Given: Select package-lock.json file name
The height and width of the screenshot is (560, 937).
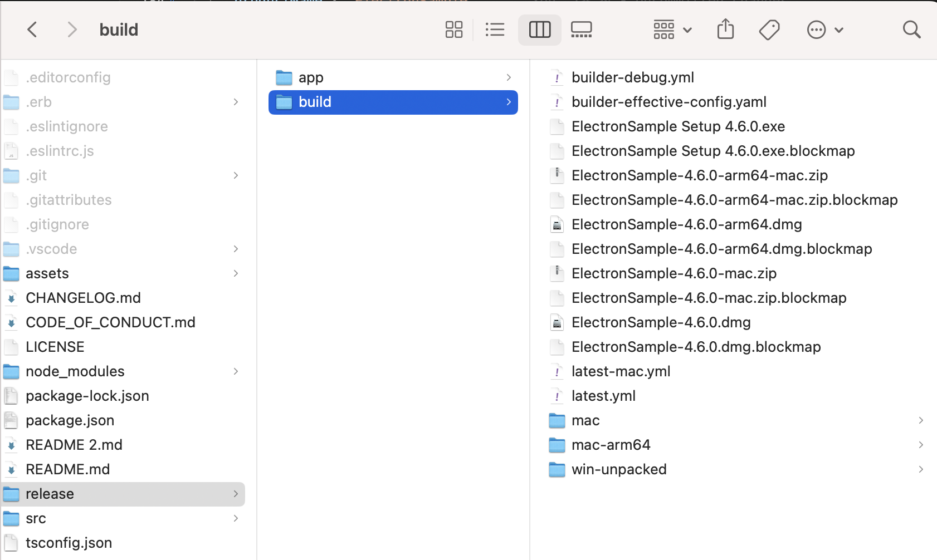Looking at the screenshot, I should (x=87, y=396).
